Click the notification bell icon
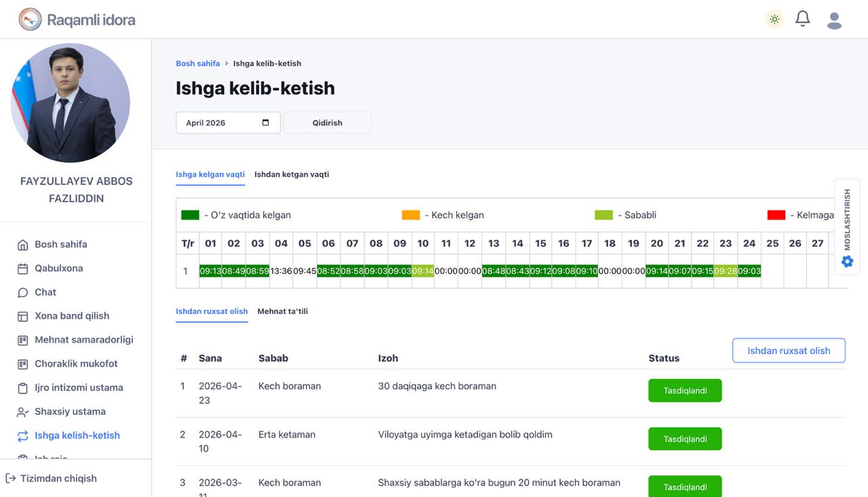The width and height of the screenshot is (868, 497). 803,19
